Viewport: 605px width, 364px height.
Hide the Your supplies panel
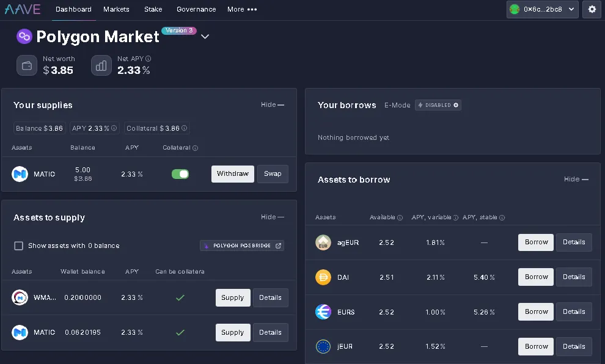[273, 104]
